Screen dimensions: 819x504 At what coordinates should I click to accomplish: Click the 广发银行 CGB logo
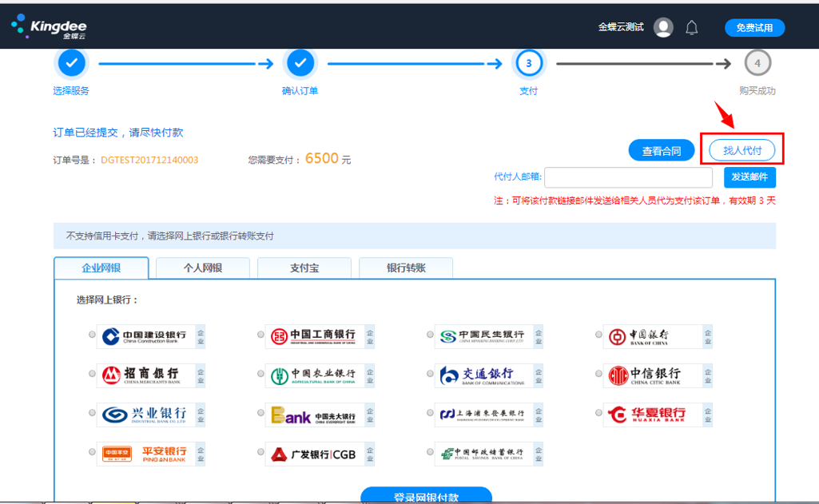tap(320, 454)
